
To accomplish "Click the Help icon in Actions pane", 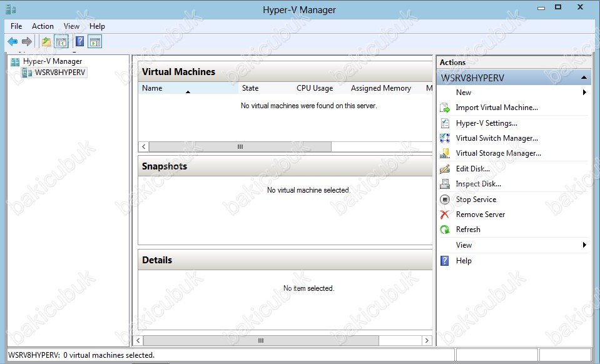I will (x=445, y=261).
